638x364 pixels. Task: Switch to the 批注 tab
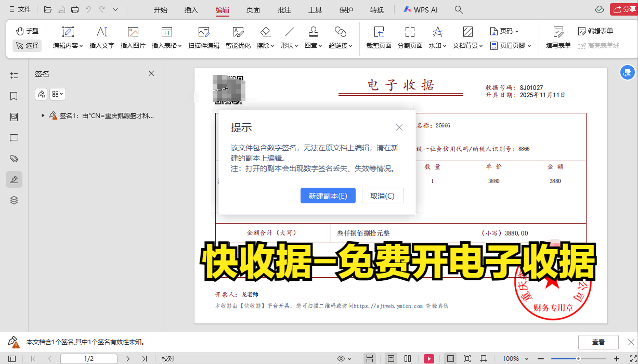(x=284, y=10)
